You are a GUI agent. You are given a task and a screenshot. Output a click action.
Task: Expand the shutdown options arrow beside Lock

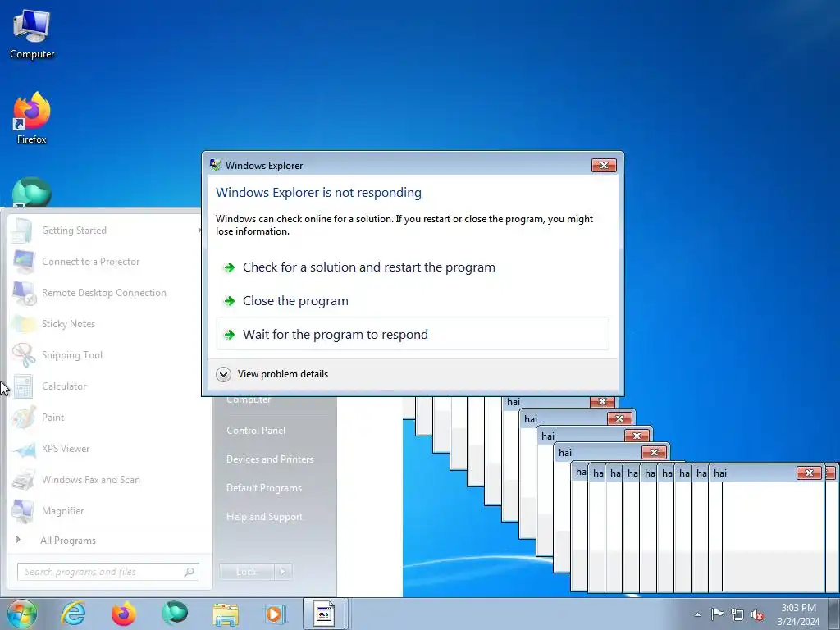click(283, 572)
